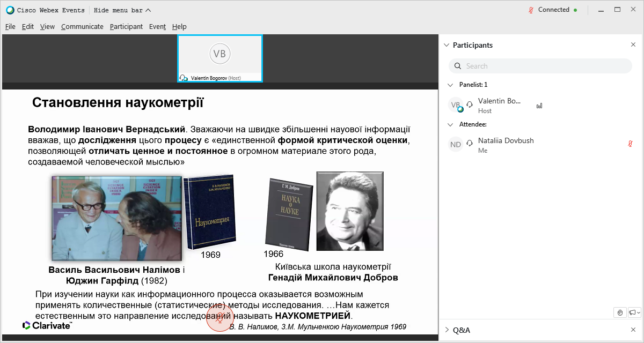Collapse the Panelist group

coord(450,85)
